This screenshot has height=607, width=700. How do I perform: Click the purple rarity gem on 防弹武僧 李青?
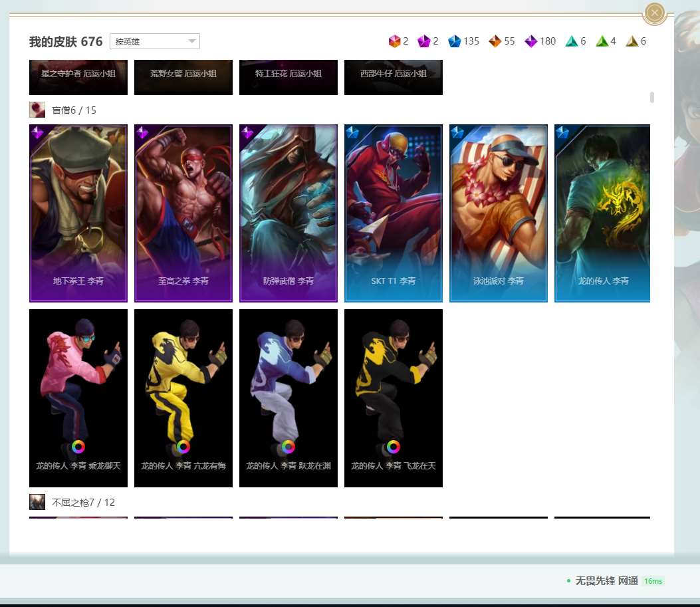(247, 132)
